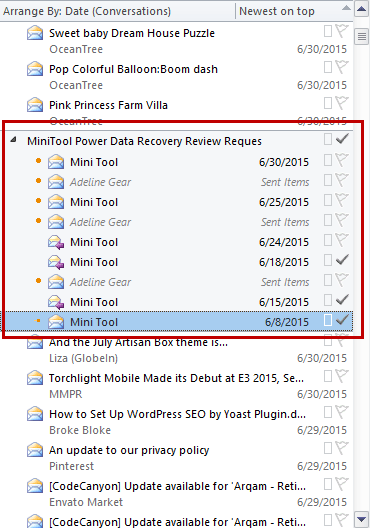Flag the Pinterest privacy policy email
This screenshot has height=528, width=370.
pos(342,448)
